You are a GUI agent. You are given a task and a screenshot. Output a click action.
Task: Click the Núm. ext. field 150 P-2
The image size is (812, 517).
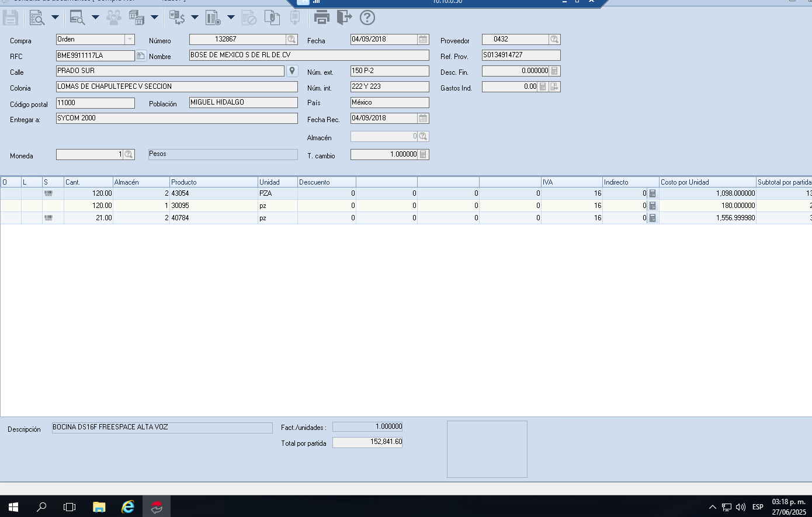pyautogui.click(x=390, y=71)
